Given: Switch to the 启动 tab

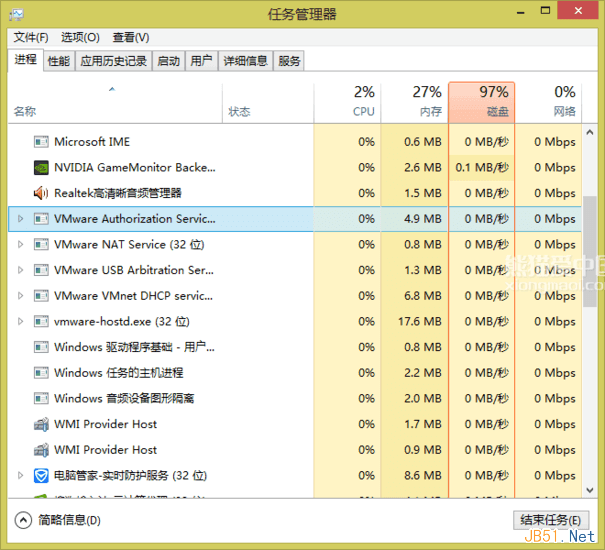Looking at the screenshot, I should pyautogui.click(x=169, y=61).
